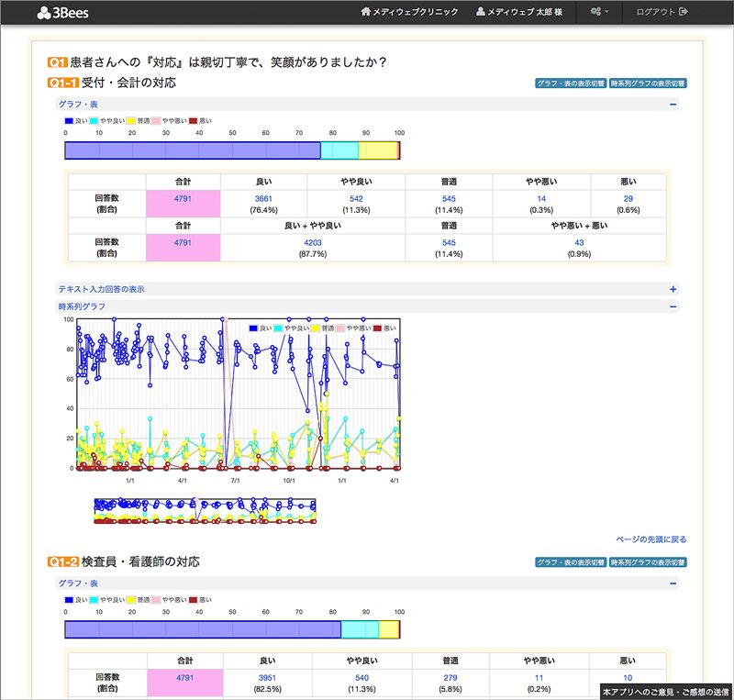Click the やや悪い + 悪い column header
This screenshot has width=734, height=700.
[x=579, y=226]
